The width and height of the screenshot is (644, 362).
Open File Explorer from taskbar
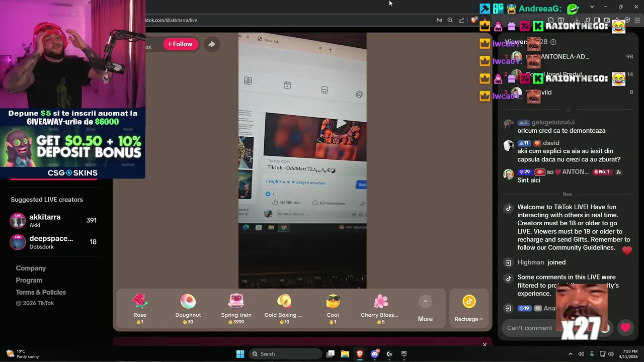tap(345, 354)
